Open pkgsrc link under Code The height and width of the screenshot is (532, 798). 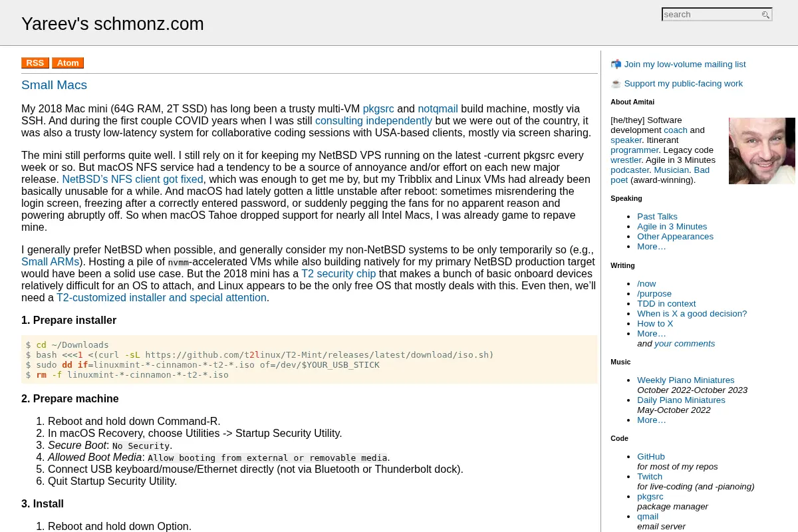(650, 497)
